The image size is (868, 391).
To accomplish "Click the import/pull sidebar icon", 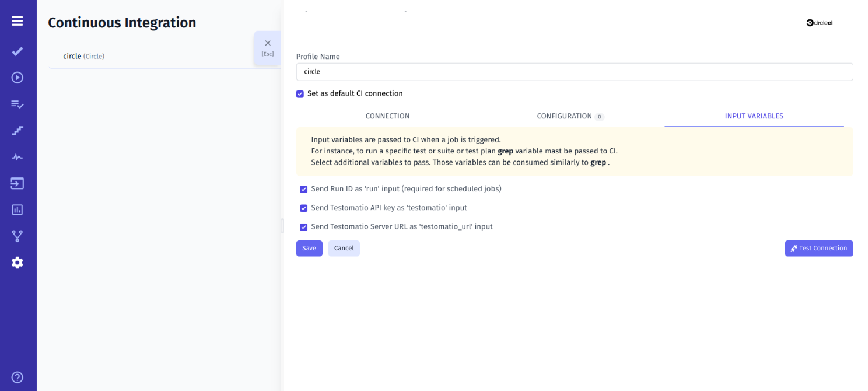I will point(17,183).
